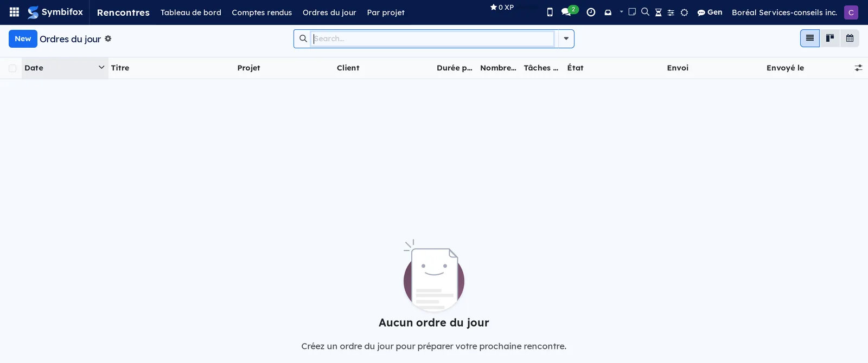Open optional columns toggle icon
The image size is (868, 363).
[x=858, y=68]
